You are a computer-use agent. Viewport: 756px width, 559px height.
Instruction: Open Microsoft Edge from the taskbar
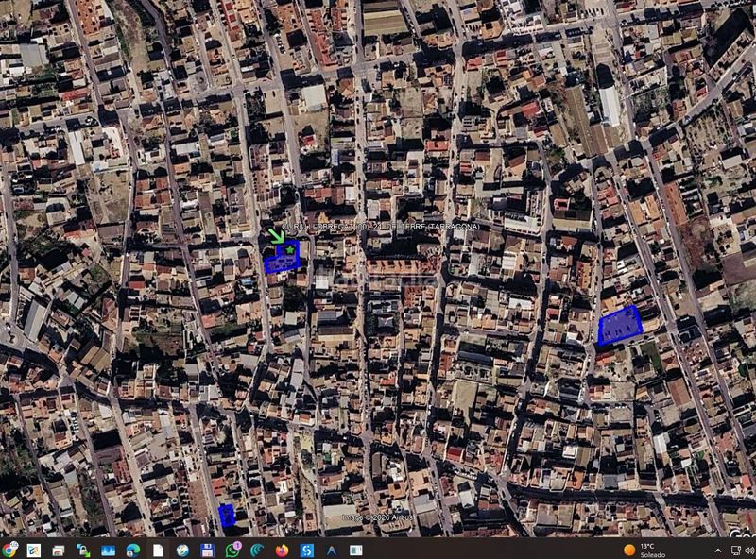click(133, 550)
